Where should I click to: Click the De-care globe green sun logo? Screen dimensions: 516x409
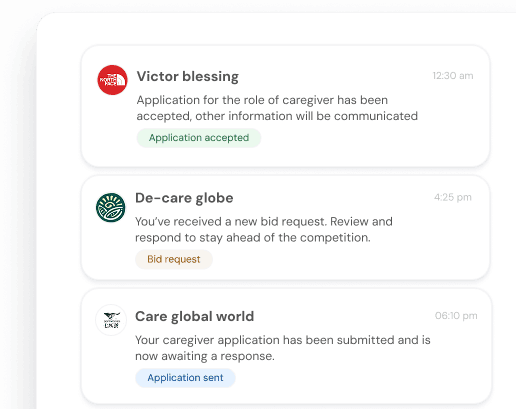[111, 207]
